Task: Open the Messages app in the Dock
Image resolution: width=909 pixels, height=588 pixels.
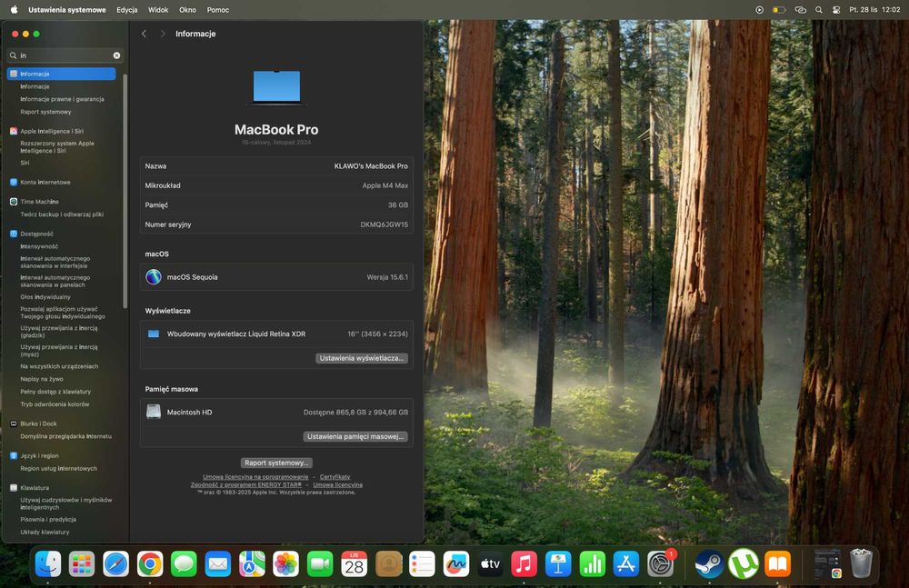Action: (184, 563)
